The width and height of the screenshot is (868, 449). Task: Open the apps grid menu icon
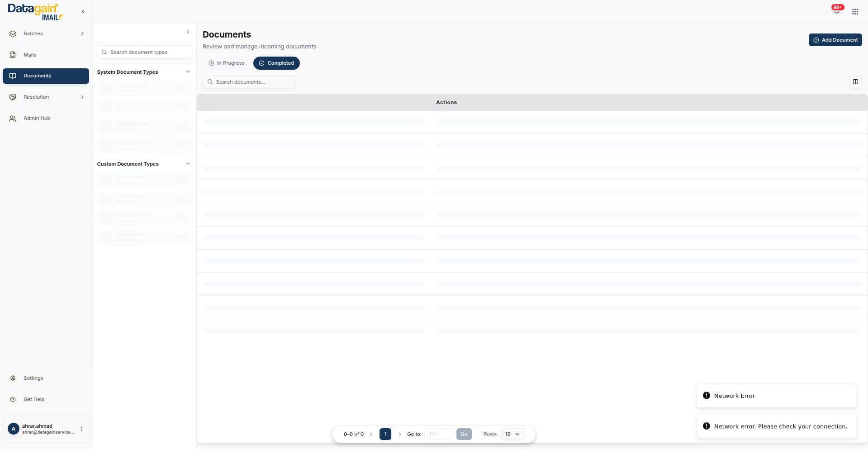click(855, 12)
